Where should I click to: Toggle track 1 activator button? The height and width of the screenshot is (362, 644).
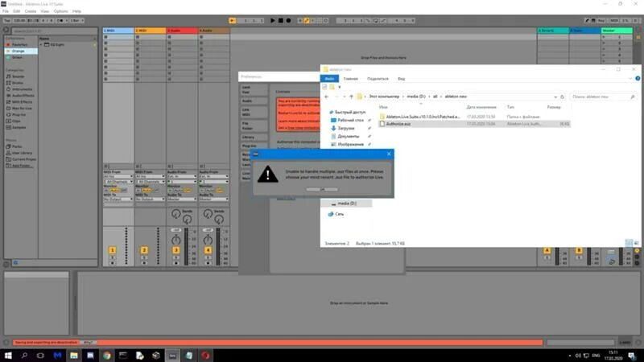tap(112, 250)
